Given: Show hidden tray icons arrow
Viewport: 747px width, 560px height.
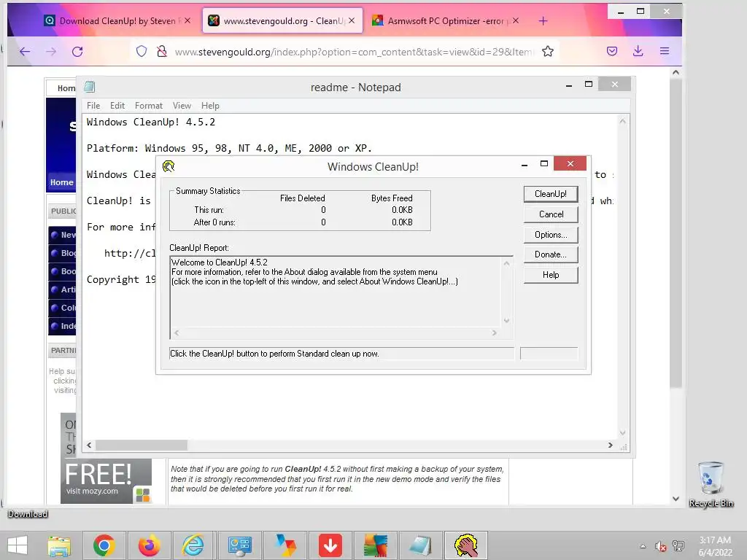Looking at the screenshot, I should click(x=643, y=546).
